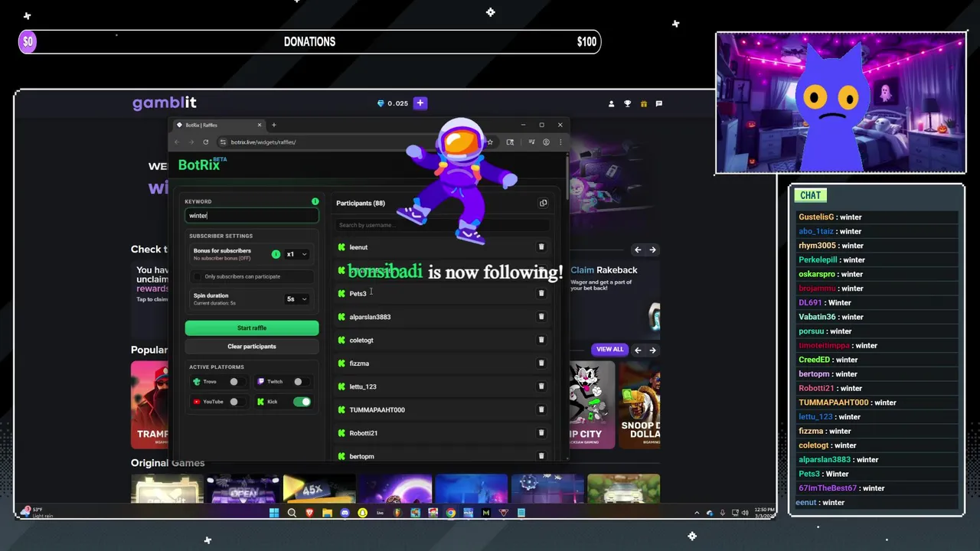Click Start raffle button
Screen dimensions: 980x551
coord(252,328)
